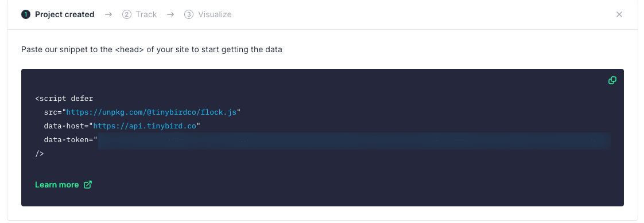Select the Project created step

(x=64, y=14)
